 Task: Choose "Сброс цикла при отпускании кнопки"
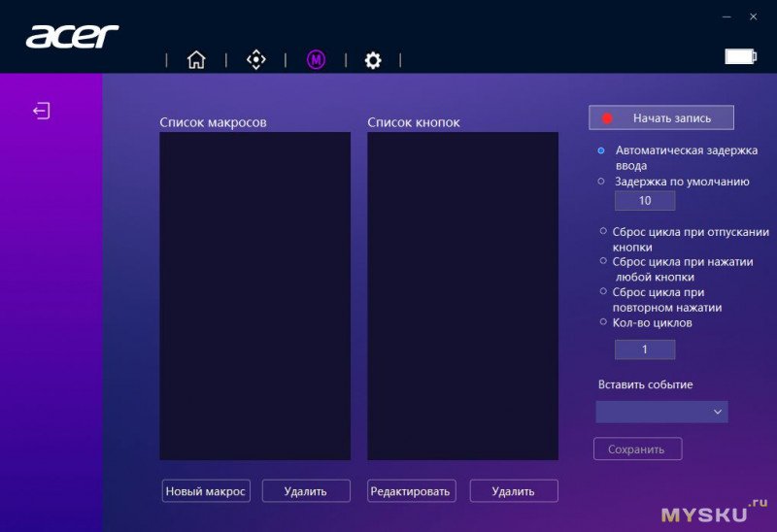[x=601, y=232]
